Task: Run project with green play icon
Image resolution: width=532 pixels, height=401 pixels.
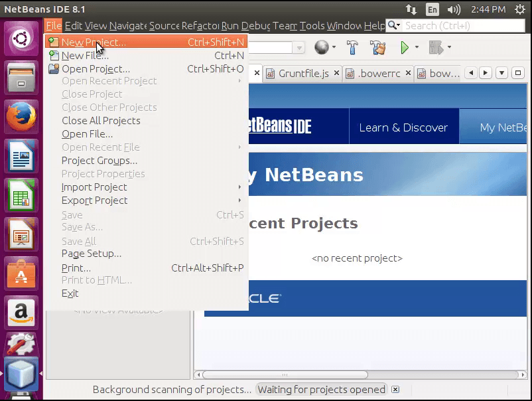Action: click(405, 47)
